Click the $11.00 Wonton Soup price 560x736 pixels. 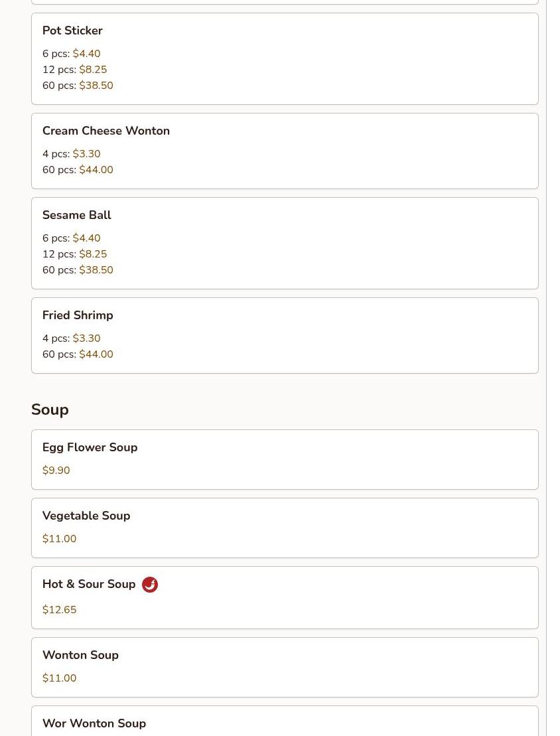(59, 678)
